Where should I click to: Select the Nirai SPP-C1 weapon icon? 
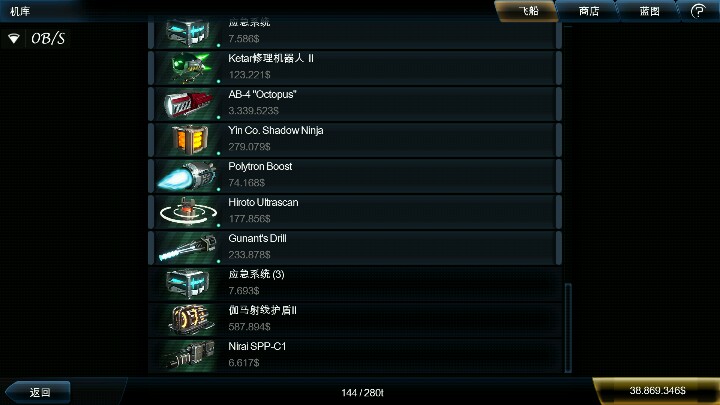click(x=190, y=355)
